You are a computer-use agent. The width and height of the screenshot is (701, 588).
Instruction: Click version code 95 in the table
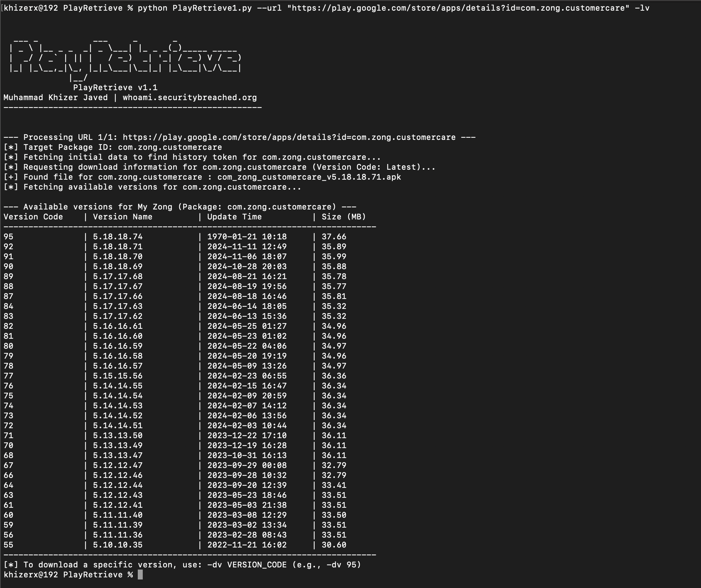coord(9,237)
